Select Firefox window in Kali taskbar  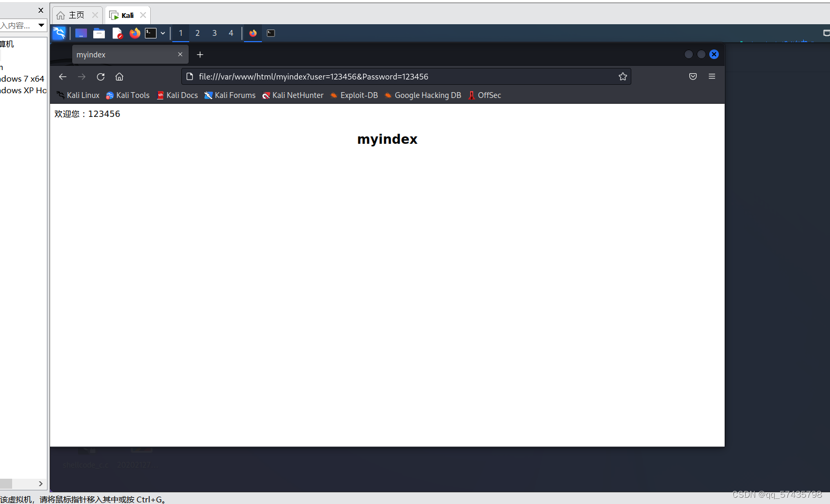[x=253, y=33]
